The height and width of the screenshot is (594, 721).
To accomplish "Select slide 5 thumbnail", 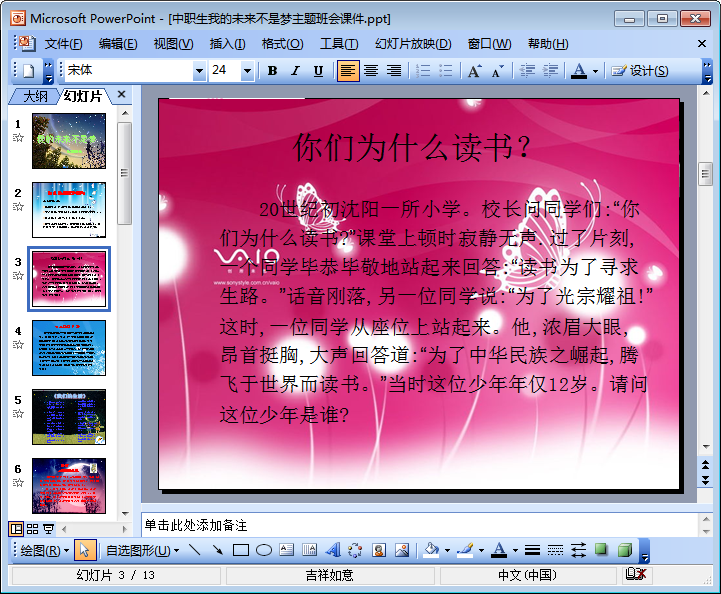I will (x=69, y=416).
